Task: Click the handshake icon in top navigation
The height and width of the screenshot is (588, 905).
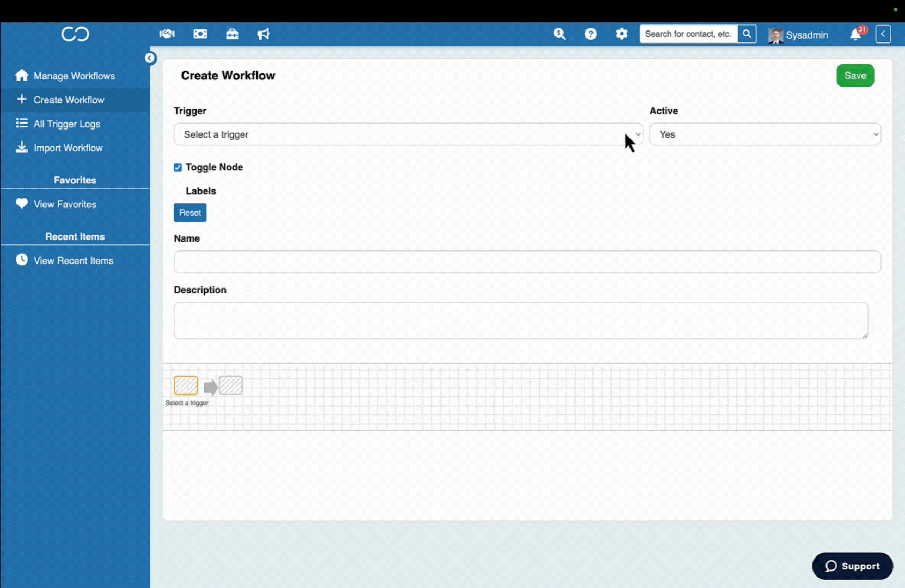Action: point(167,34)
